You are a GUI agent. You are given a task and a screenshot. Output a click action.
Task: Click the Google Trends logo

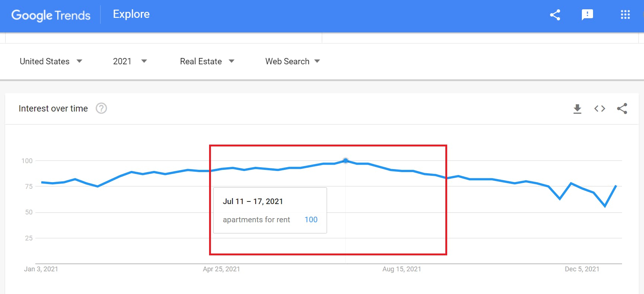51,15
